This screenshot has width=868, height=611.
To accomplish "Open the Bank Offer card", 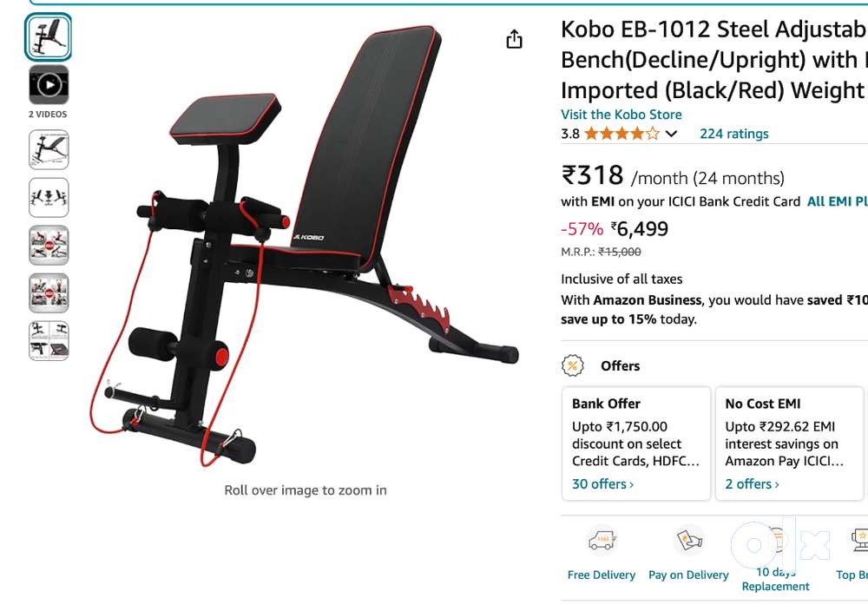I will point(636,443).
